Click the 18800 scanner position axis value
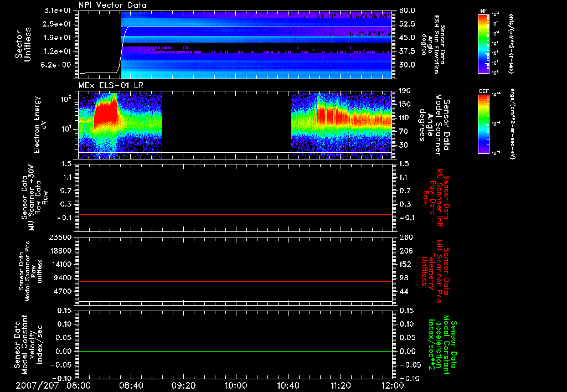This screenshot has height=392, width=567. [60, 251]
